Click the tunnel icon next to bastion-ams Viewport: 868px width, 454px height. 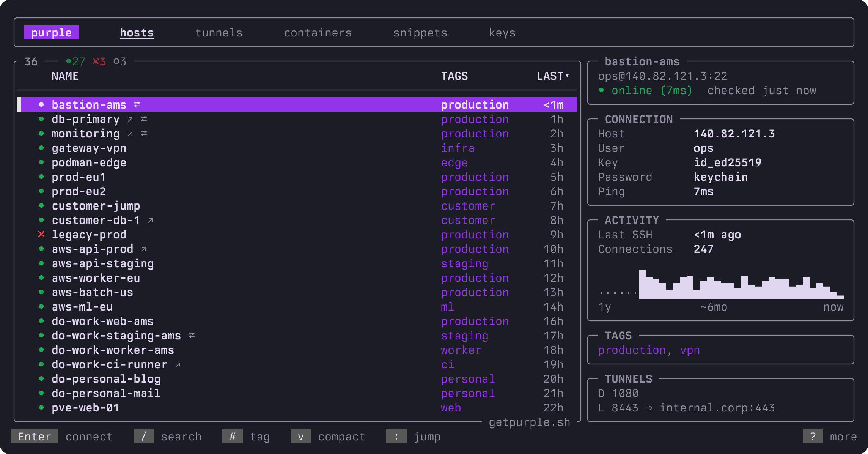click(x=137, y=104)
